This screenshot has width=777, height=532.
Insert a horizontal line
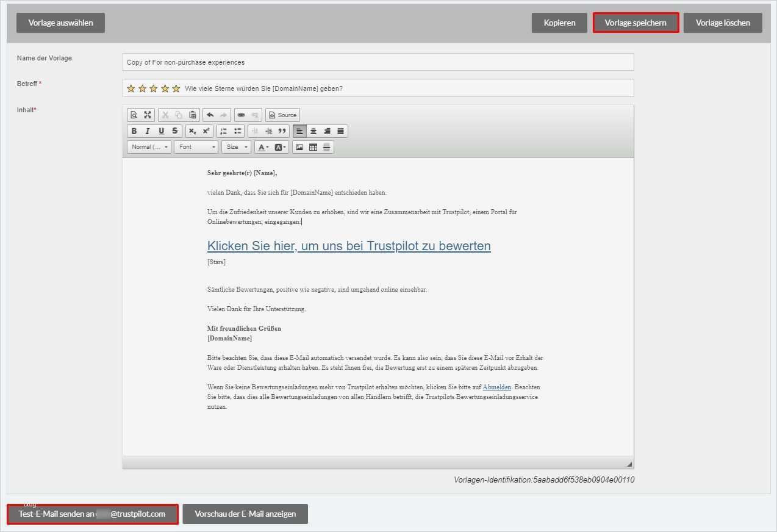[x=327, y=147]
